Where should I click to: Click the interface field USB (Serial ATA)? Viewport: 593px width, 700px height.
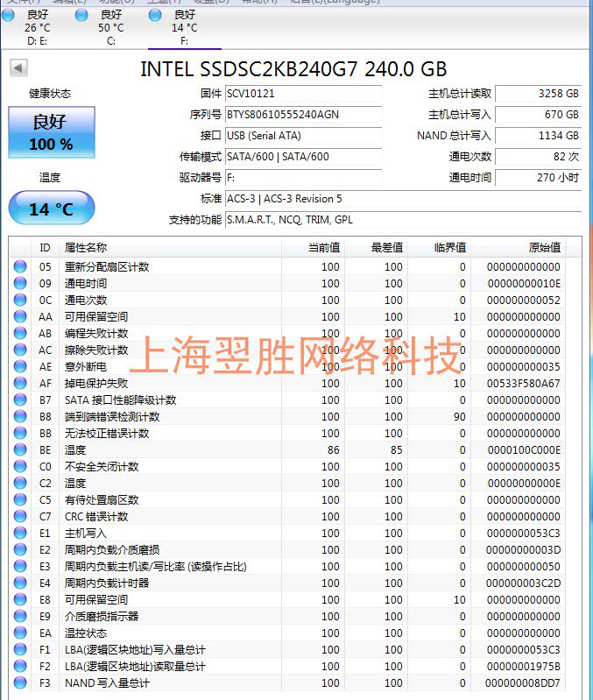[x=303, y=136]
